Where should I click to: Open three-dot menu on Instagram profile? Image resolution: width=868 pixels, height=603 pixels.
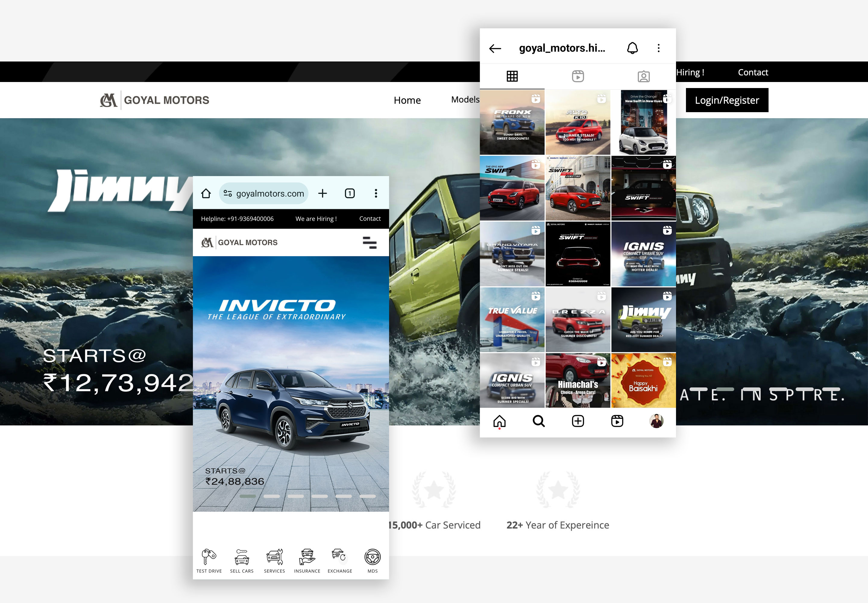pos(659,48)
